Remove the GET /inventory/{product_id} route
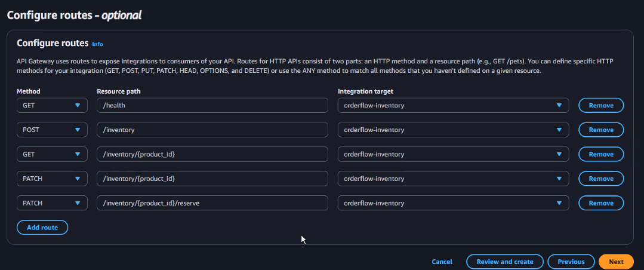The width and height of the screenshot is (644, 270). [x=601, y=154]
